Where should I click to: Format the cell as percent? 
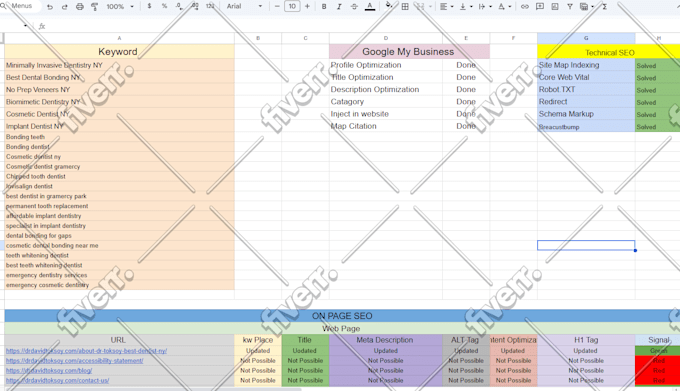(x=164, y=6)
